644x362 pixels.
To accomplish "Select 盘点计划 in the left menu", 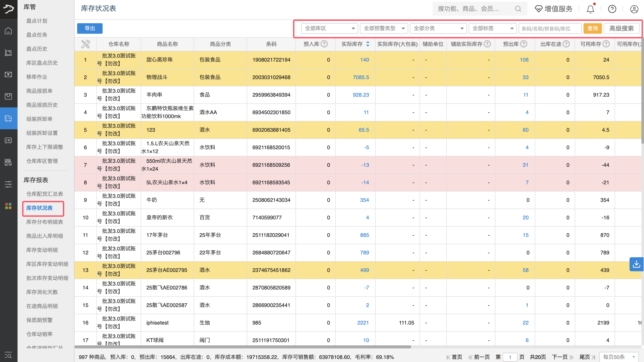I will click(x=37, y=21).
